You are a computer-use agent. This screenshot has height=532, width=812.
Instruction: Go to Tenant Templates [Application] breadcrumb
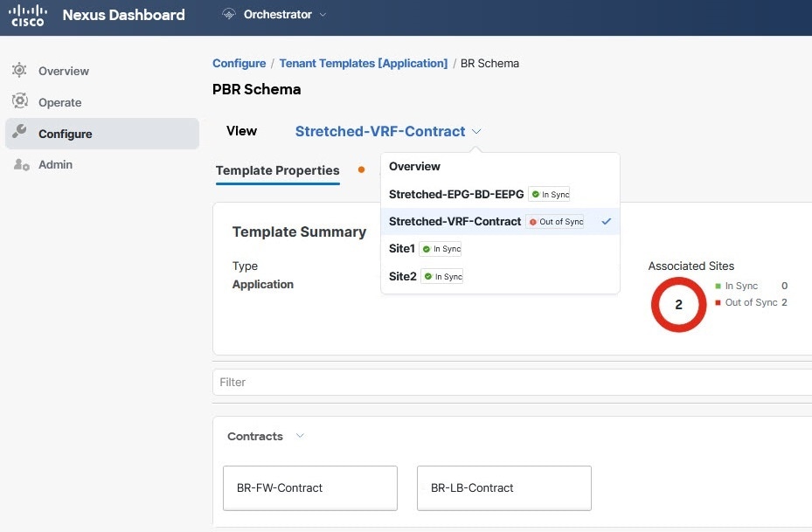(x=363, y=63)
